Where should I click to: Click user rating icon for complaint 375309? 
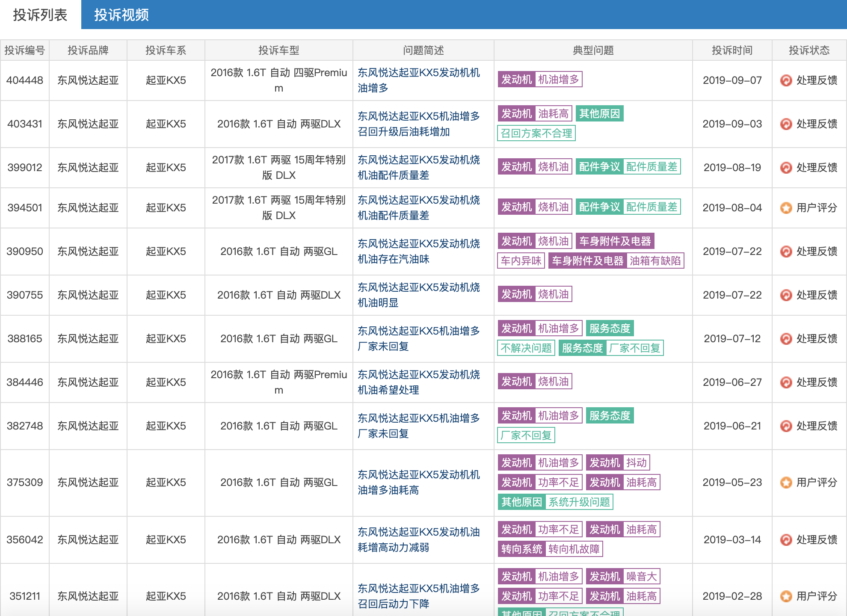click(x=786, y=483)
